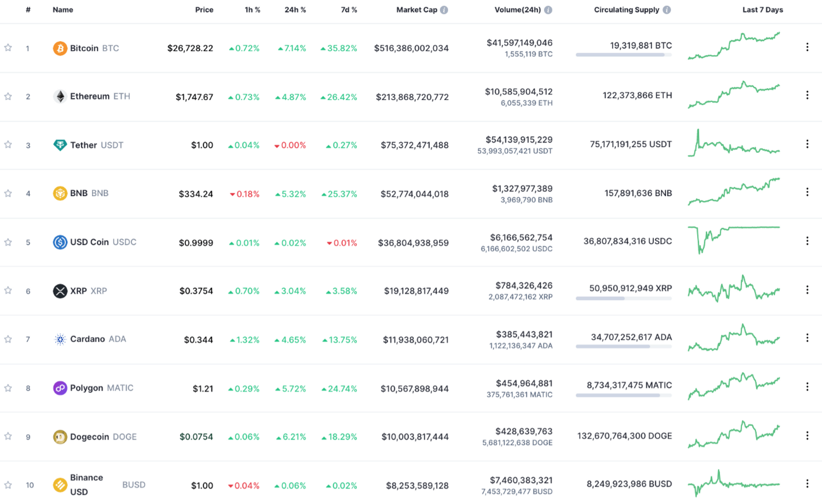Click BNB market cap value link
This screenshot has width=822, height=504.
point(414,194)
